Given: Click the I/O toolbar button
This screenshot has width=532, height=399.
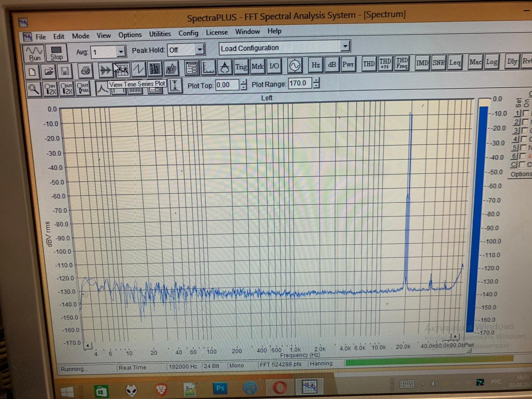Looking at the screenshot, I should [x=274, y=66].
